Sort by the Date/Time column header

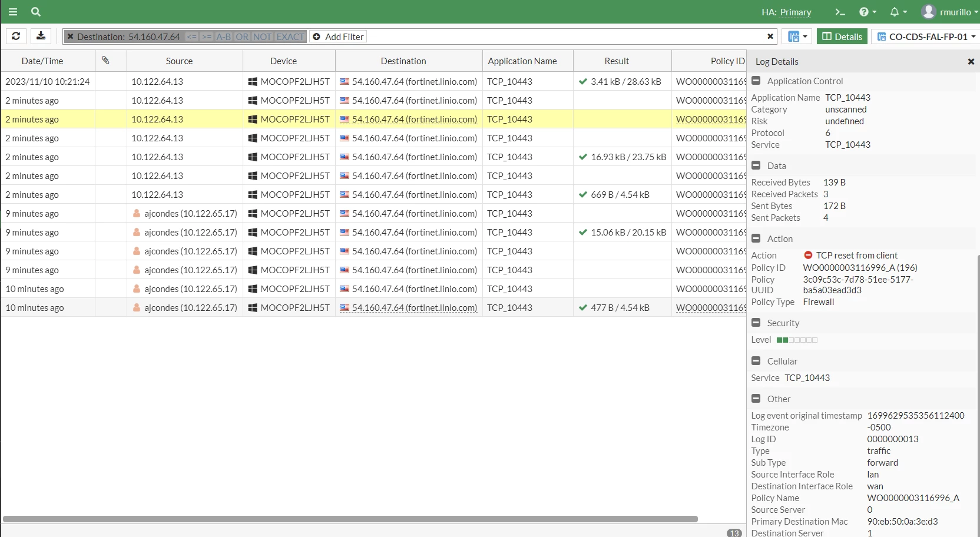pyautogui.click(x=42, y=61)
